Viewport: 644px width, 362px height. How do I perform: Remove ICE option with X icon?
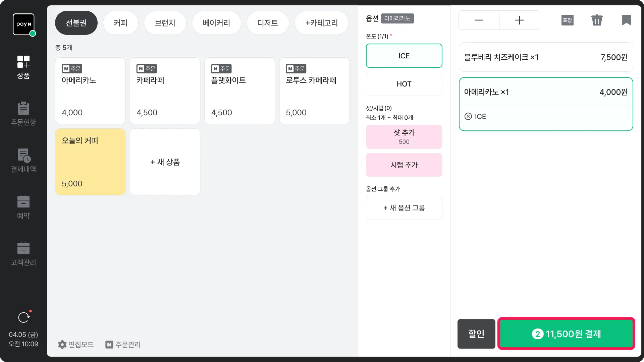(x=468, y=117)
